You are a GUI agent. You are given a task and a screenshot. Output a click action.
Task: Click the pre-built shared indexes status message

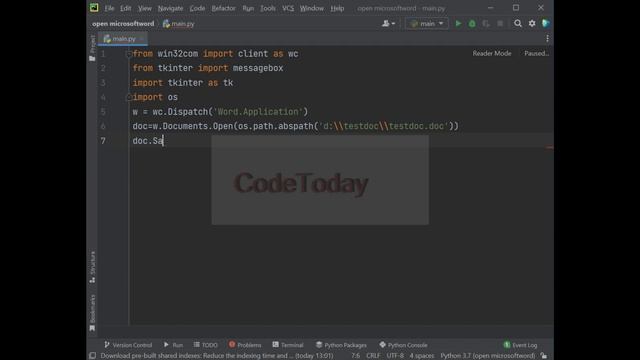click(x=217, y=356)
